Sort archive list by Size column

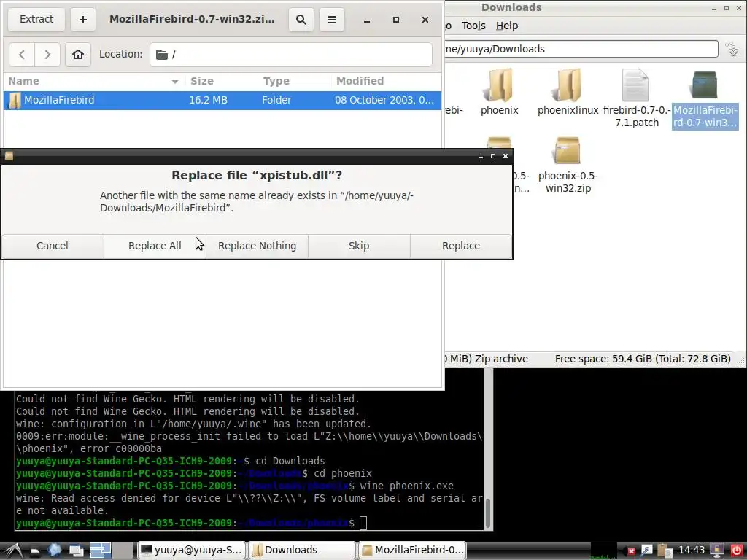point(221,81)
